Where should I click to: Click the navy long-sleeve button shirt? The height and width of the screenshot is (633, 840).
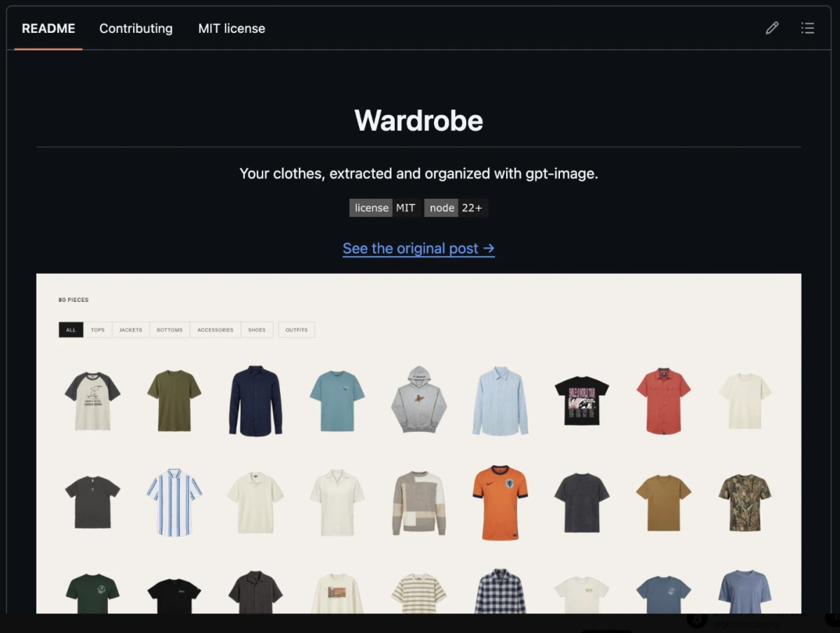[x=255, y=401]
